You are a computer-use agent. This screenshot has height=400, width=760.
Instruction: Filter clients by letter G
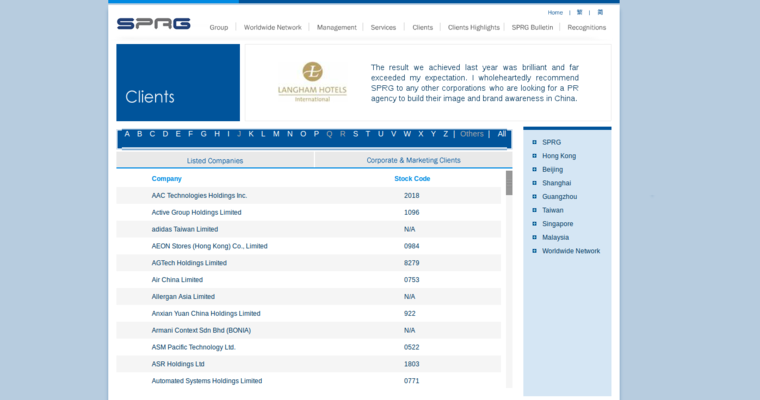point(204,134)
